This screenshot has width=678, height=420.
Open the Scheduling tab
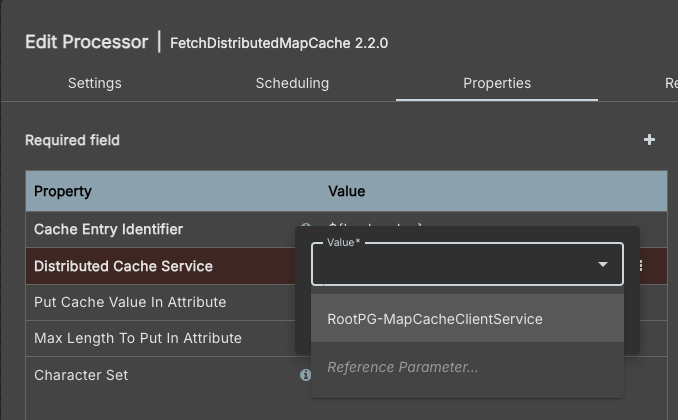(x=292, y=83)
